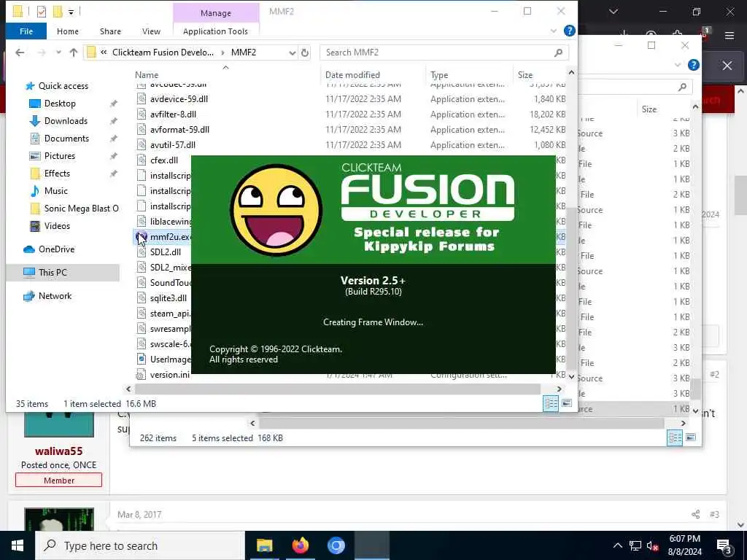This screenshot has width=747, height=560.
Task: Sort by Size column in MMF2 window
Action: point(525,75)
